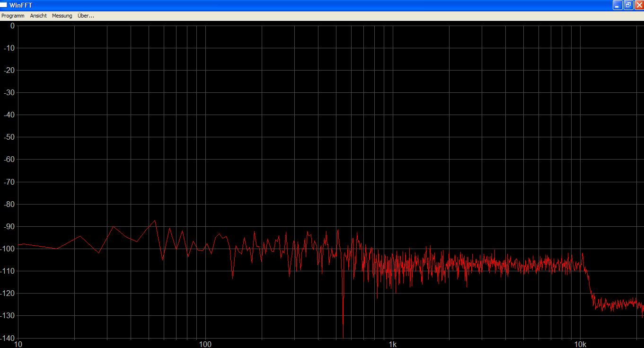This screenshot has width=644, height=348.
Task: Click the -50 dB axis label
Action: point(9,137)
